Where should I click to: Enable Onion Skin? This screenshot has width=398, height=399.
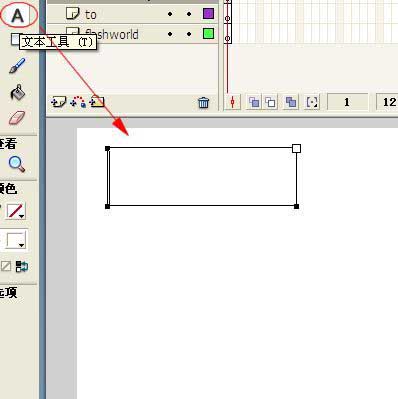pos(254,102)
